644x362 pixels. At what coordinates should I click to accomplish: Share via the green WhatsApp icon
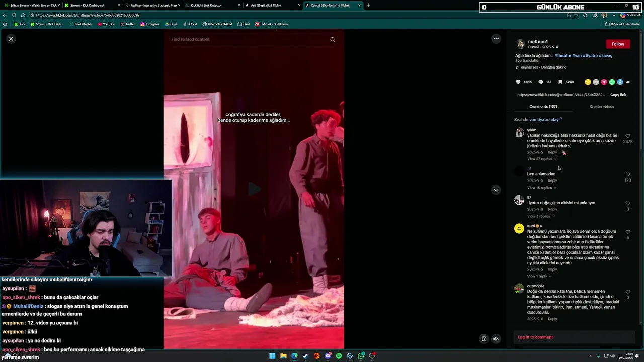612,82
